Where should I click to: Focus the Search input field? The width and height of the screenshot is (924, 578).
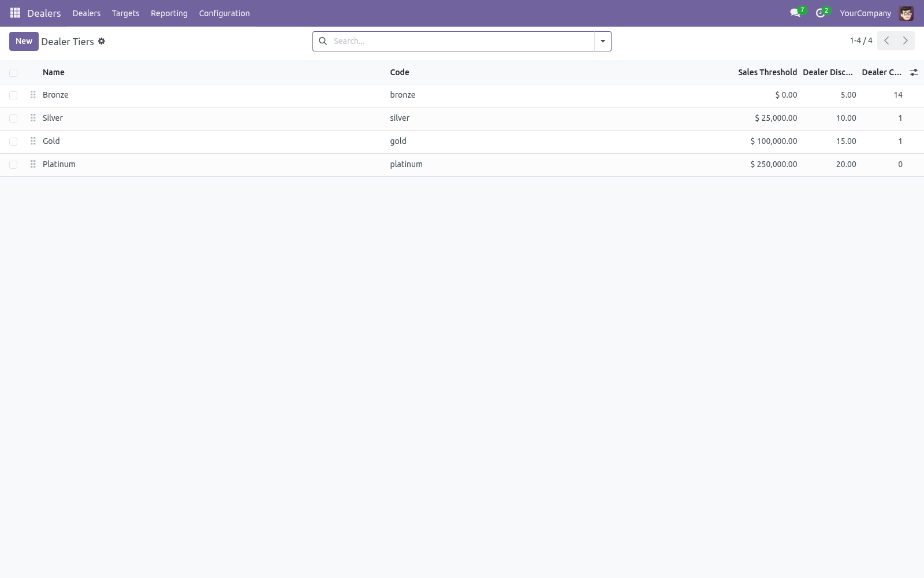tap(462, 41)
